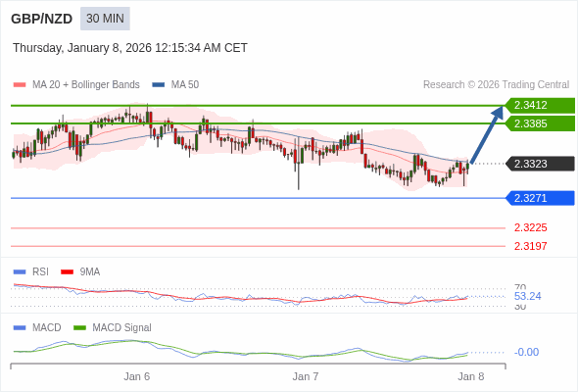
Task: Click the RSI legend color swatch
Action: point(20,272)
